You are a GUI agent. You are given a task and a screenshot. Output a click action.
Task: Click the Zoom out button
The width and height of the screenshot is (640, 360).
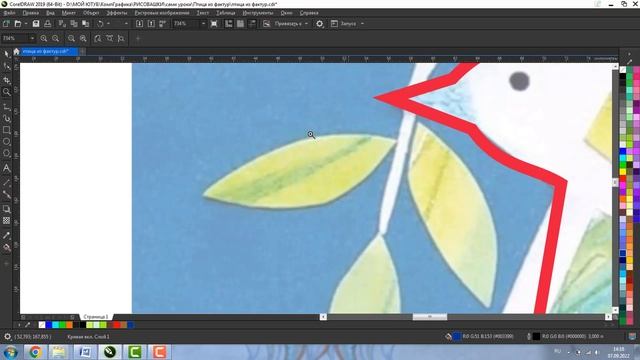56,38
